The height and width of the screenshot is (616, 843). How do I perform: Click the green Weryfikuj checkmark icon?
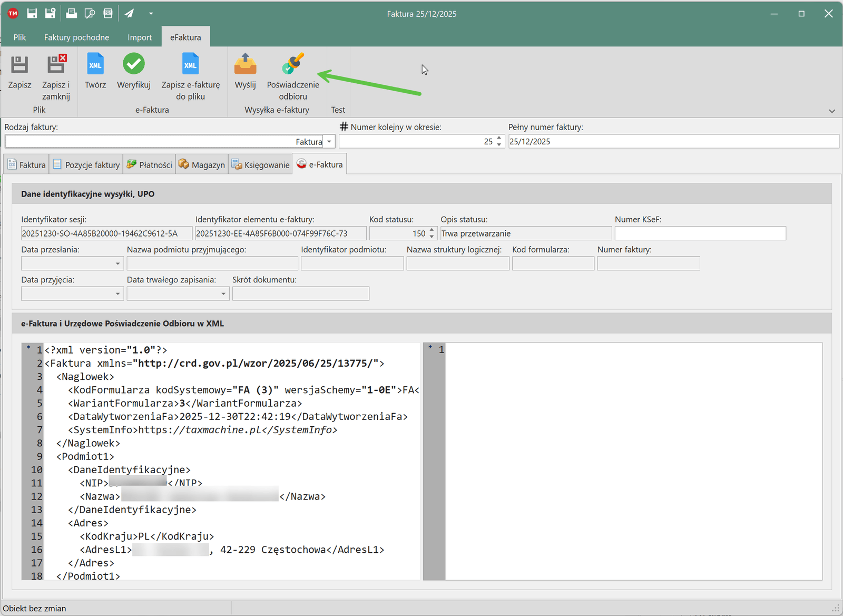(x=134, y=64)
